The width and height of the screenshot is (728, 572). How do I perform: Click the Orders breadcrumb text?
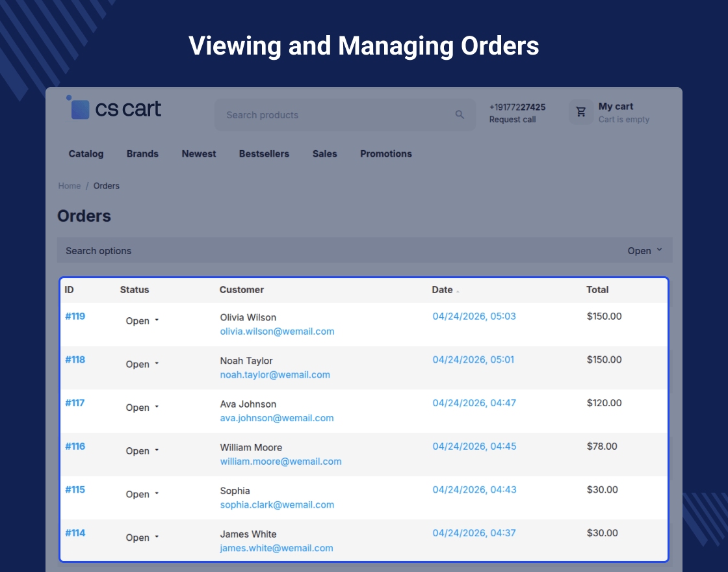coord(107,186)
